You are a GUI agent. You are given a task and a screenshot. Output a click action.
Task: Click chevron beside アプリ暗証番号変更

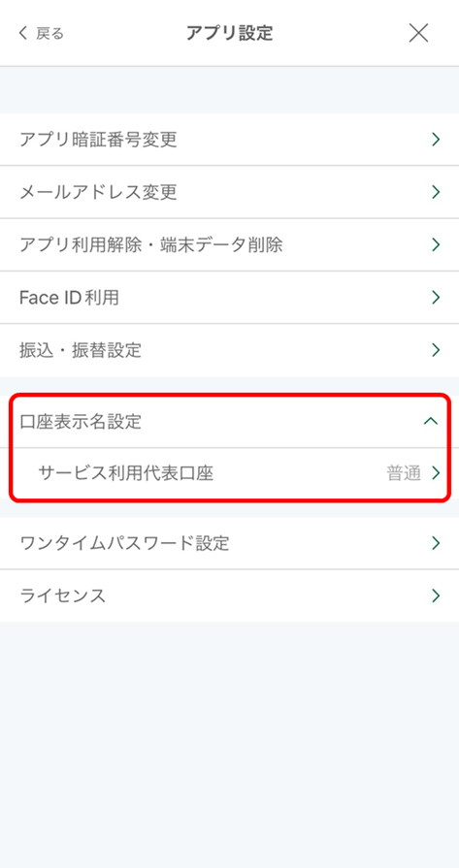click(436, 140)
